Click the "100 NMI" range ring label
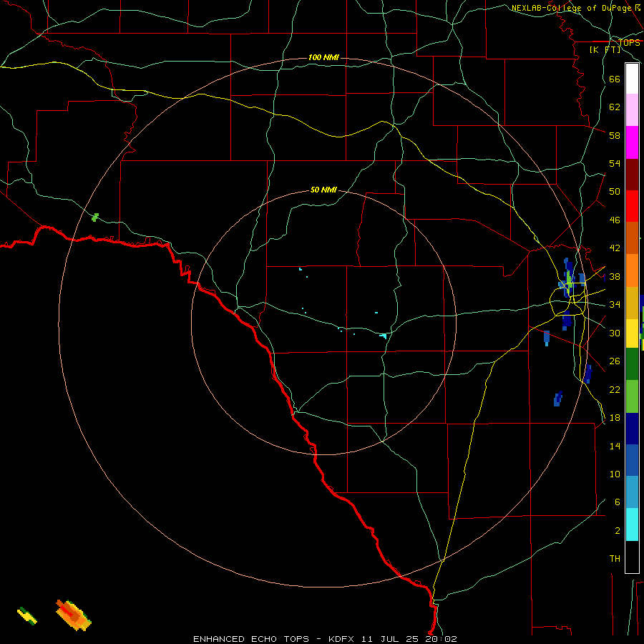The height and width of the screenshot is (644, 644). pos(323,57)
